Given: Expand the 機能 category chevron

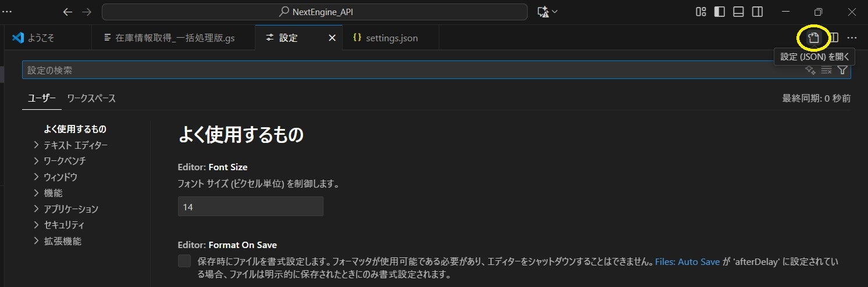Looking at the screenshot, I should click(x=36, y=192).
